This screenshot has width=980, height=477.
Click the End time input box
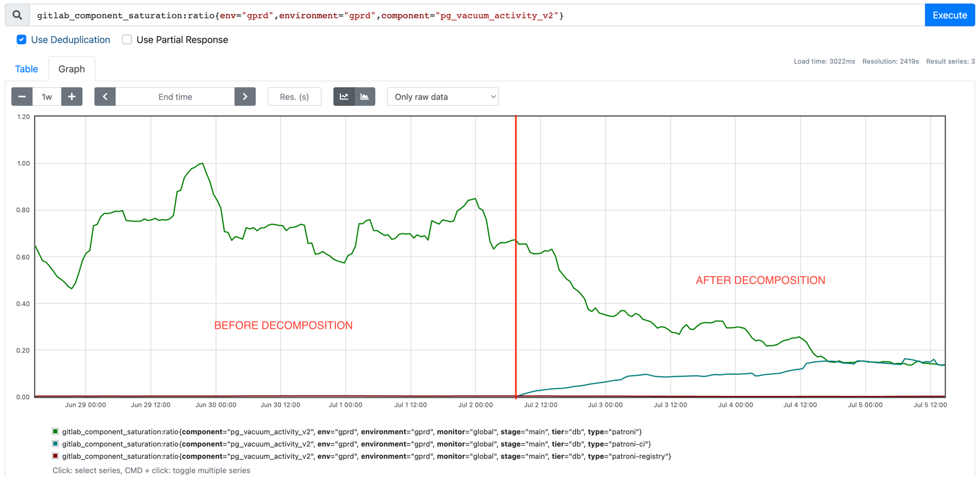[x=175, y=97]
